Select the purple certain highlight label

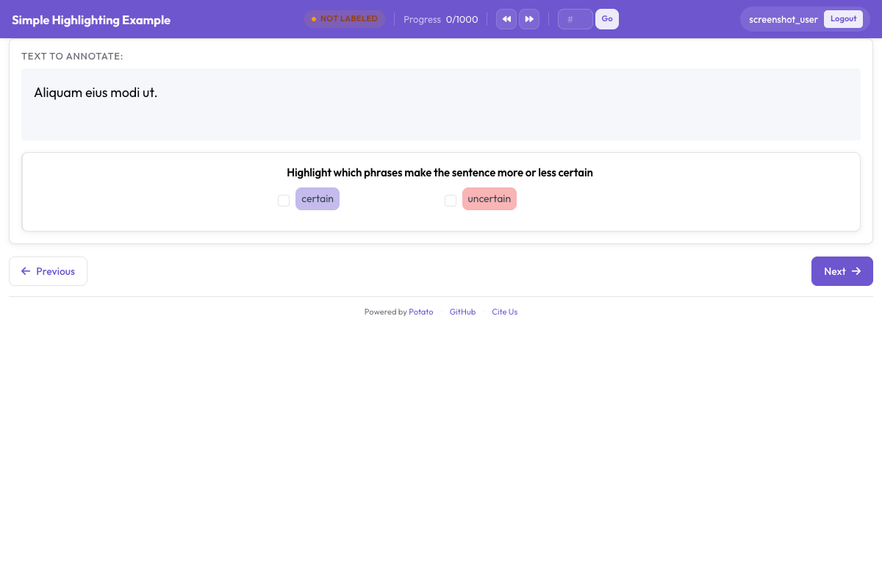[x=317, y=198]
